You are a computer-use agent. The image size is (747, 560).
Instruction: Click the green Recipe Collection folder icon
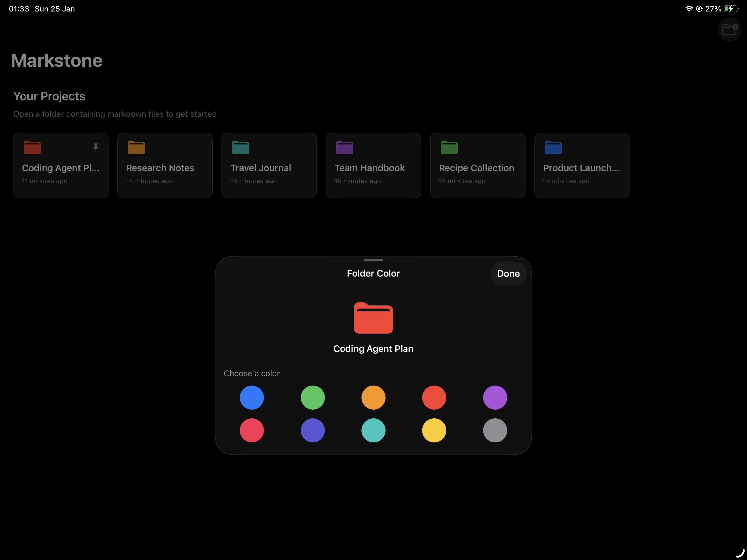(449, 147)
